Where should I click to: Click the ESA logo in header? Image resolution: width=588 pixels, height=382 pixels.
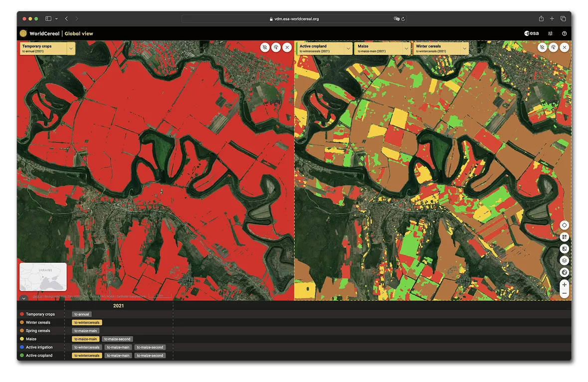[531, 33]
